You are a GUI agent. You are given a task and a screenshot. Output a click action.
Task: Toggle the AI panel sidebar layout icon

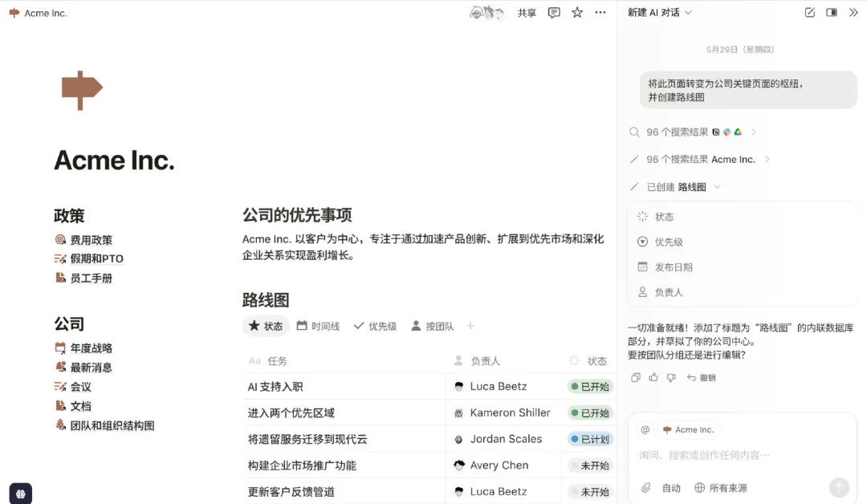pyautogui.click(x=832, y=12)
